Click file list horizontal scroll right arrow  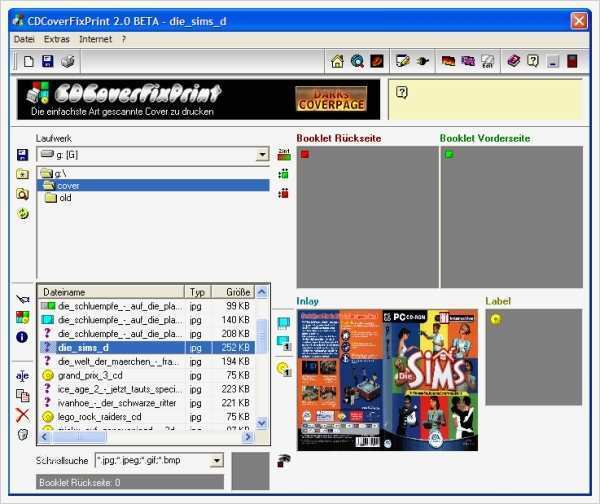[248, 437]
